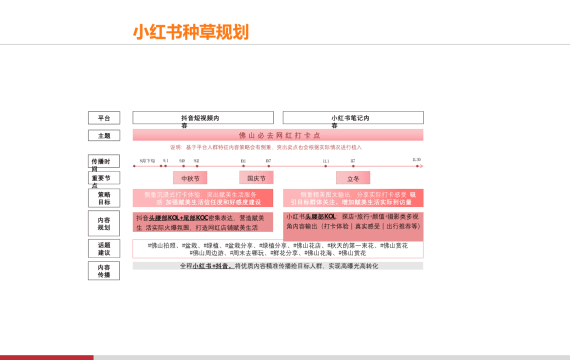Select the 内容传播 label box
This screenshot has height=360, width=570.
104,271
